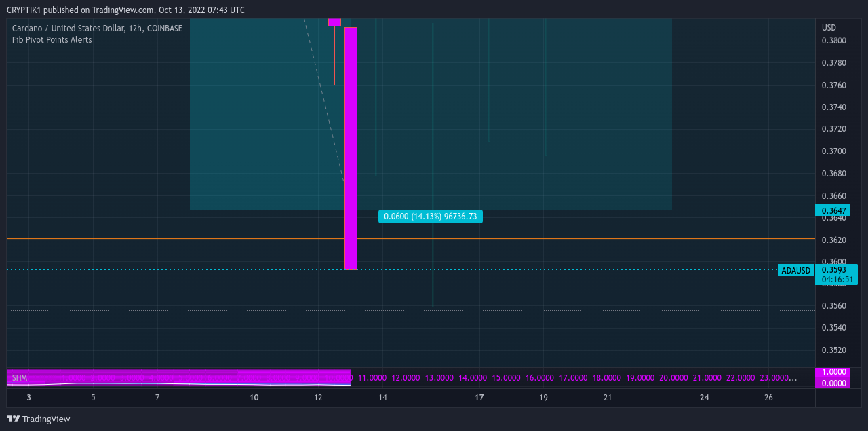This screenshot has height=431, width=868.
Task: Click the USD currency label on price axis
Action: 829,28
